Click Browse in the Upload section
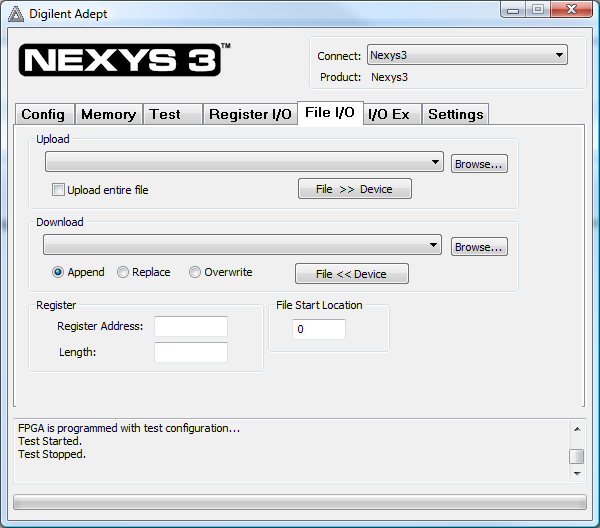Image resolution: width=600 pixels, height=528 pixels. click(479, 164)
